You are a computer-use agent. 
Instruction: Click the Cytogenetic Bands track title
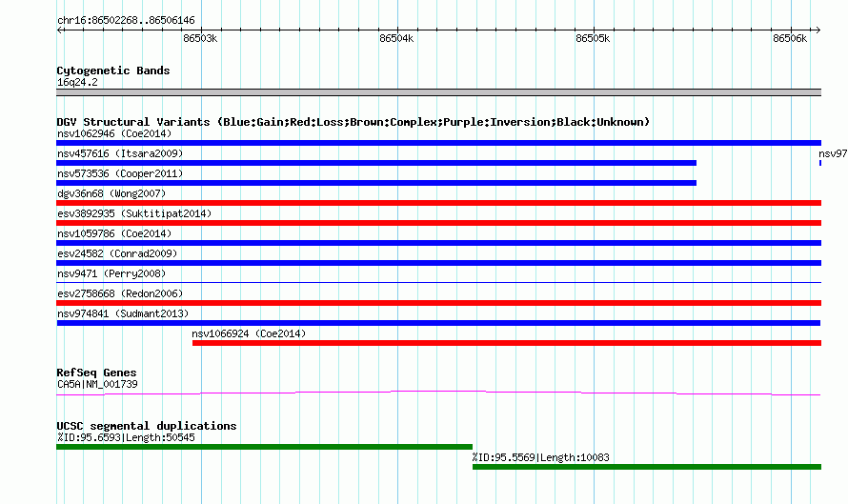[x=113, y=71]
